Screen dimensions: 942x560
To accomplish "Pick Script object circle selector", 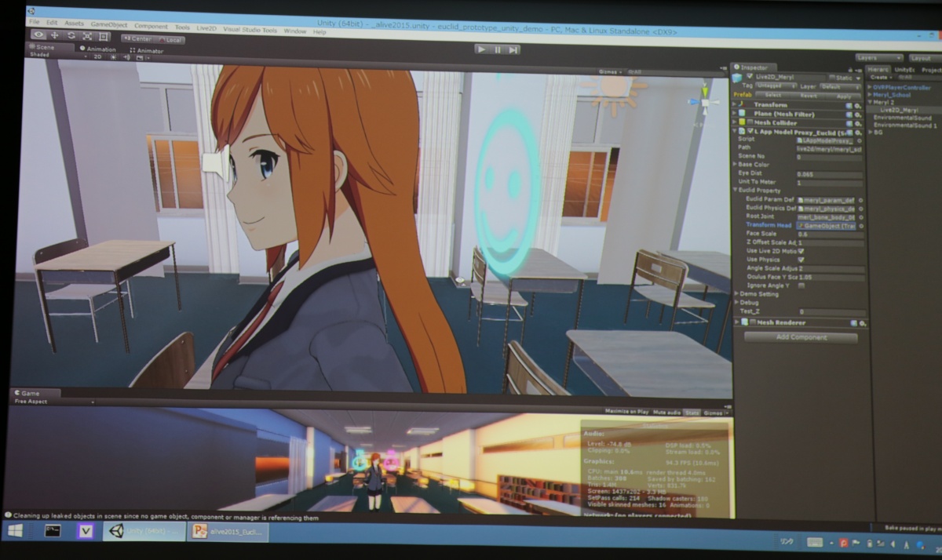I will (x=860, y=140).
